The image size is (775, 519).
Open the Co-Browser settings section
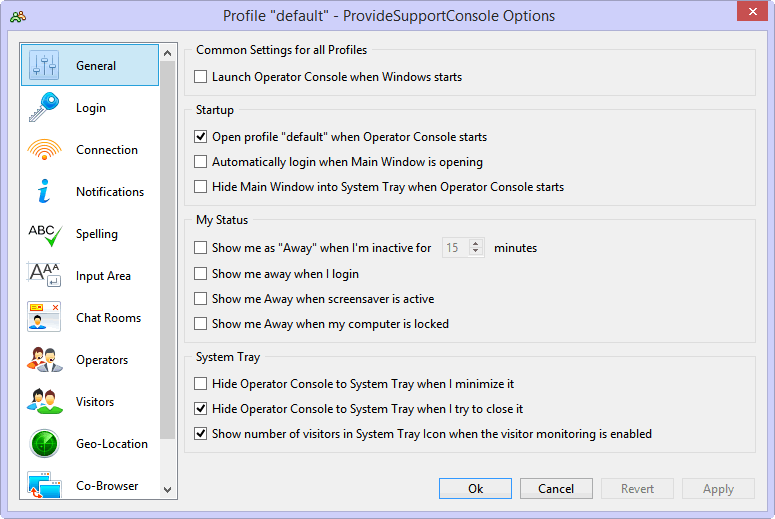[107, 486]
